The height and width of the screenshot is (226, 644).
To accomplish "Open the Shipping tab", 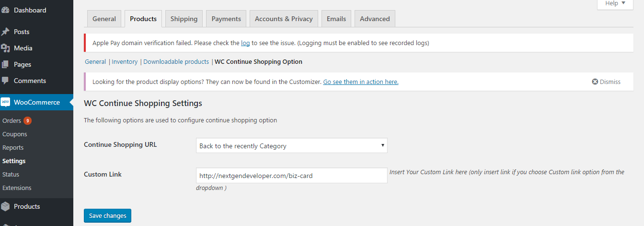I will pos(184,19).
